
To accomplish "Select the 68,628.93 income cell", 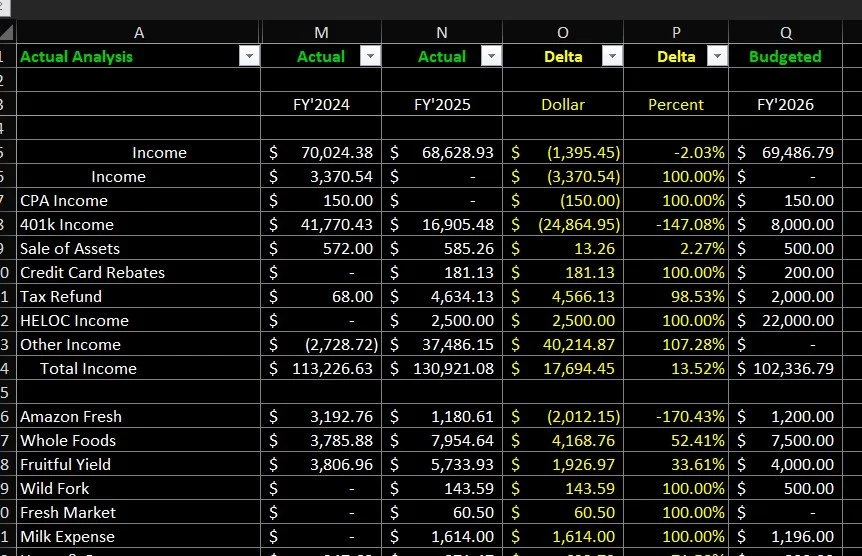I will click(442, 152).
